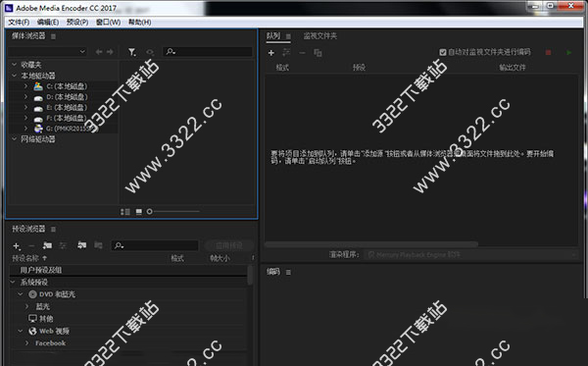This screenshot has width=588, height=366.
Task: Select the F: drive icon
Action: tap(38, 119)
